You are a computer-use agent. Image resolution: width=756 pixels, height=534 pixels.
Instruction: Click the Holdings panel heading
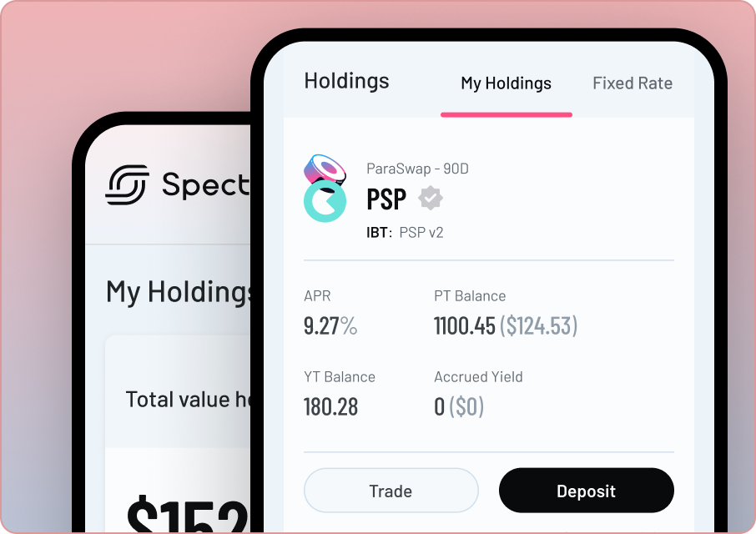[345, 81]
